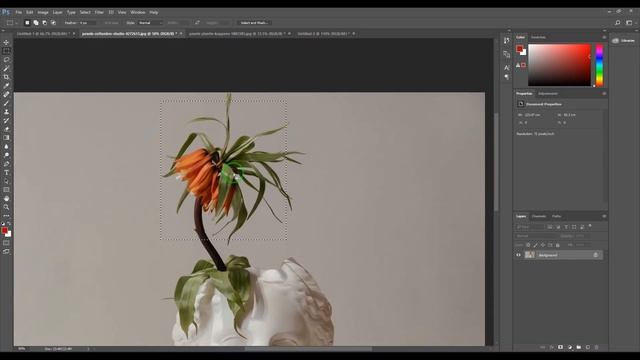Image resolution: width=640 pixels, height=360 pixels.
Task: Open the Window menu
Action: point(138,12)
